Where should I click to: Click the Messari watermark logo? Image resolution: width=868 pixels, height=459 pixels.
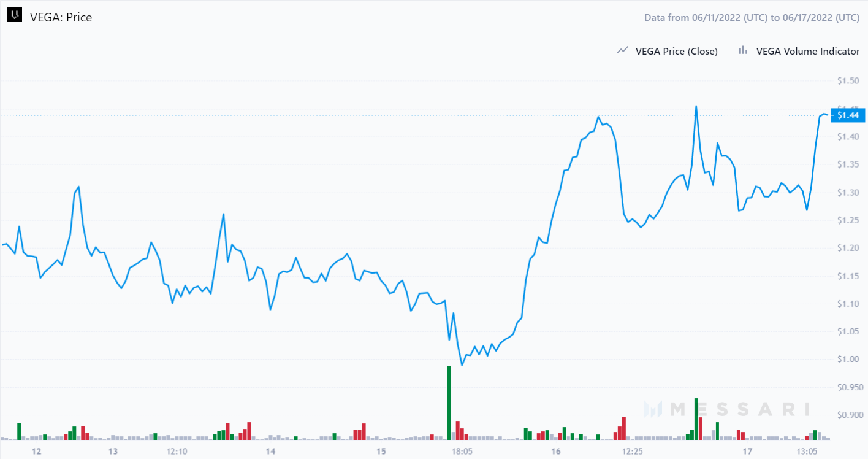tap(726, 409)
